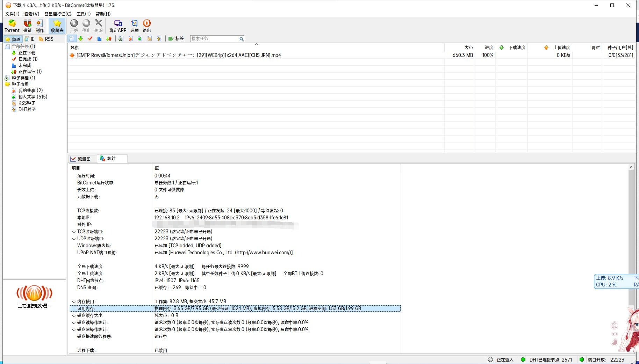Click the red checkmark completed filter icon
639x364 pixels.
90,39
